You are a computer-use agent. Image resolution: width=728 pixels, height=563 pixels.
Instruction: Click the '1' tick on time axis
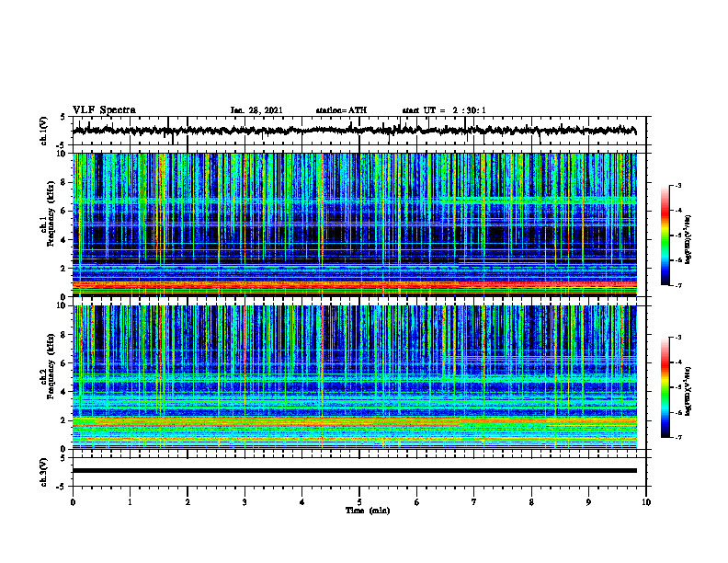[130, 502]
